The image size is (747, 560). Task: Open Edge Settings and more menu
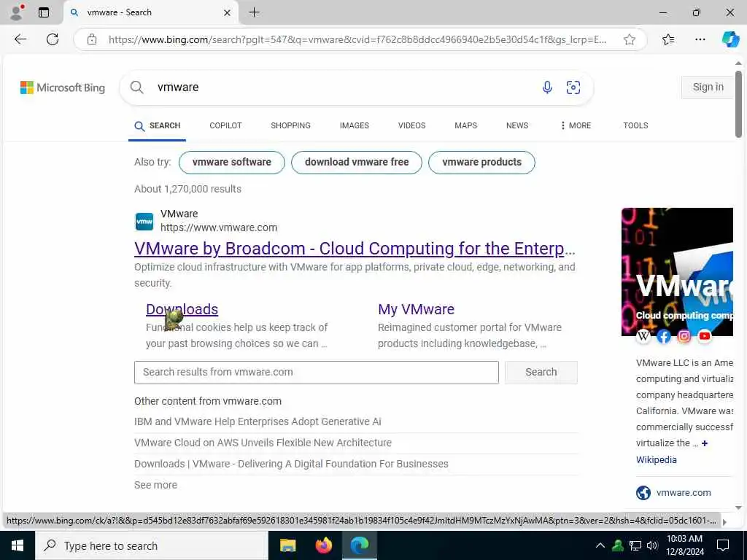[700, 39]
